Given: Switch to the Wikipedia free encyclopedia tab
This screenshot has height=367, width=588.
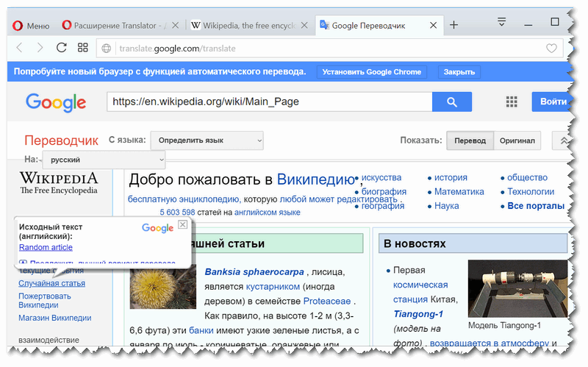Looking at the screenshot, I should click(244, 26).
